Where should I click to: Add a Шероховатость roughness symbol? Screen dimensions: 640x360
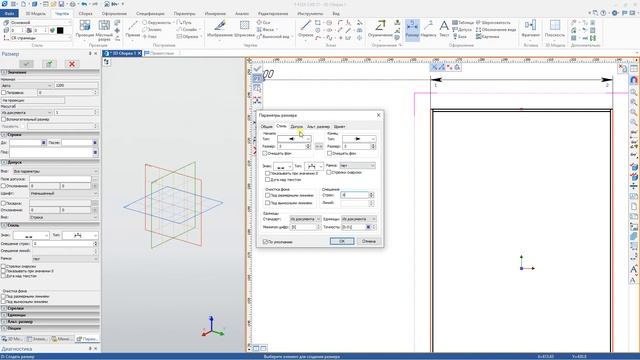[x=493, y=22]
